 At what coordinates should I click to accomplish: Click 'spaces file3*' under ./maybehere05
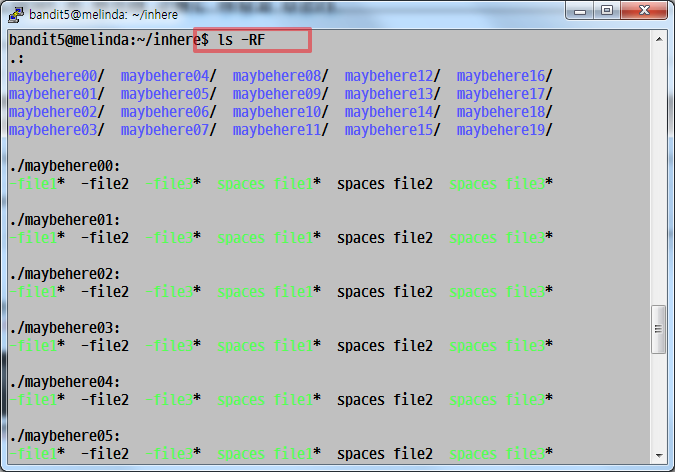(x=502, y=453)
